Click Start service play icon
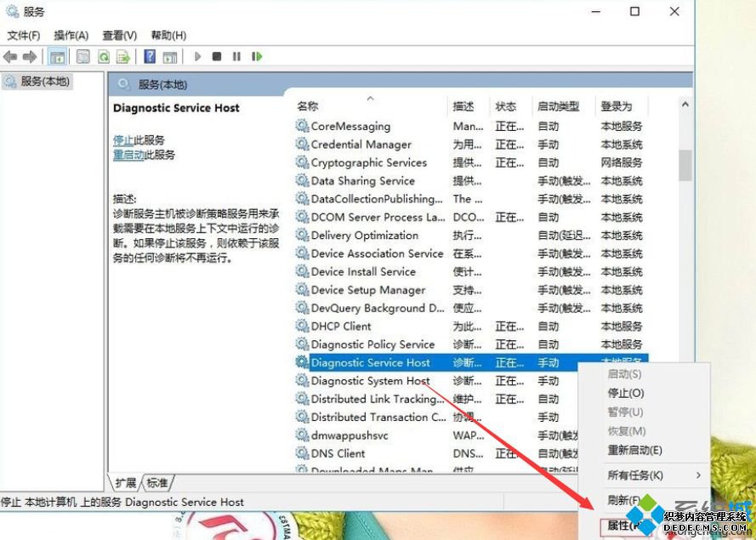Image resolution: width=756 pixels, height=540 pixels. pyautogui.click(x=197, y=57)
